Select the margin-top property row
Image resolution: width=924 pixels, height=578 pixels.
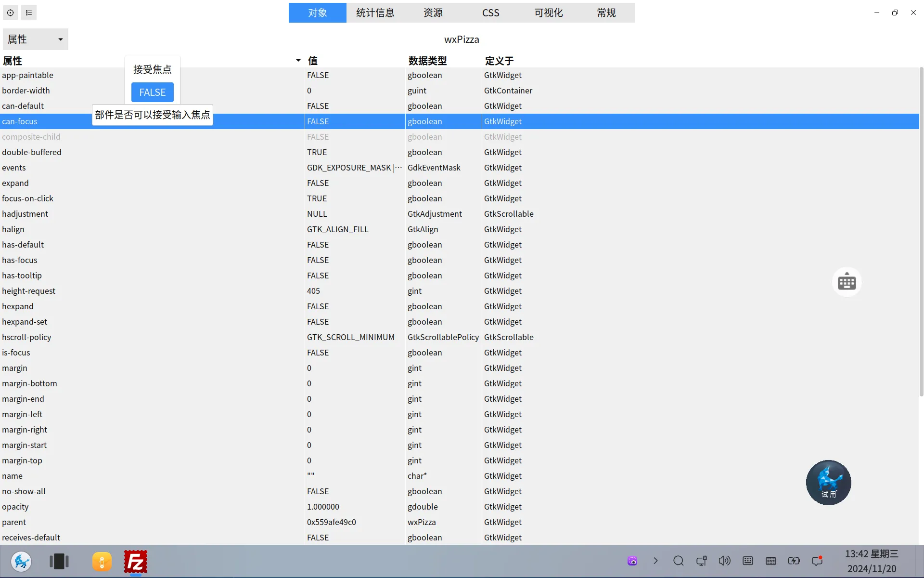(x=460, y=460)
